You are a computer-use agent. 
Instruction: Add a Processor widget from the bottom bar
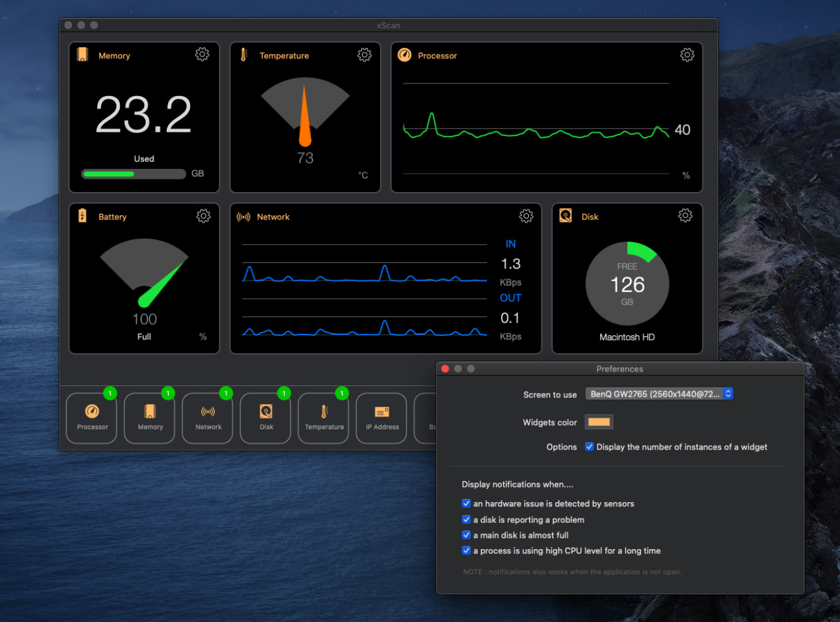[x=92, y=417]
